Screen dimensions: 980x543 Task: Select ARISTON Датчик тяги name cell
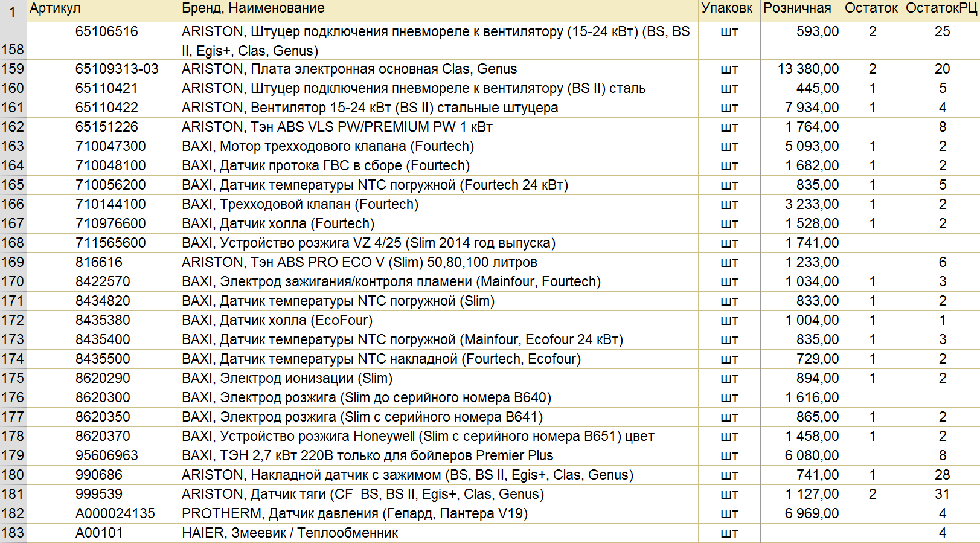(438, 494)
